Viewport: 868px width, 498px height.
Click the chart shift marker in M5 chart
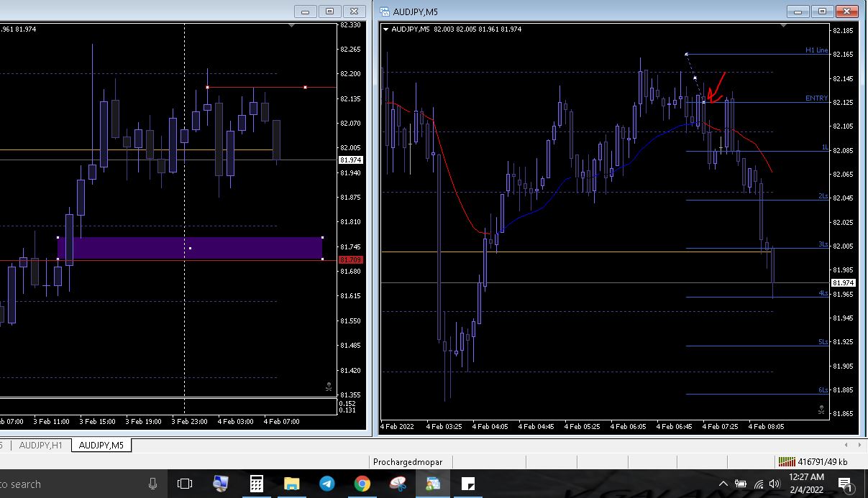pos(782,26)
